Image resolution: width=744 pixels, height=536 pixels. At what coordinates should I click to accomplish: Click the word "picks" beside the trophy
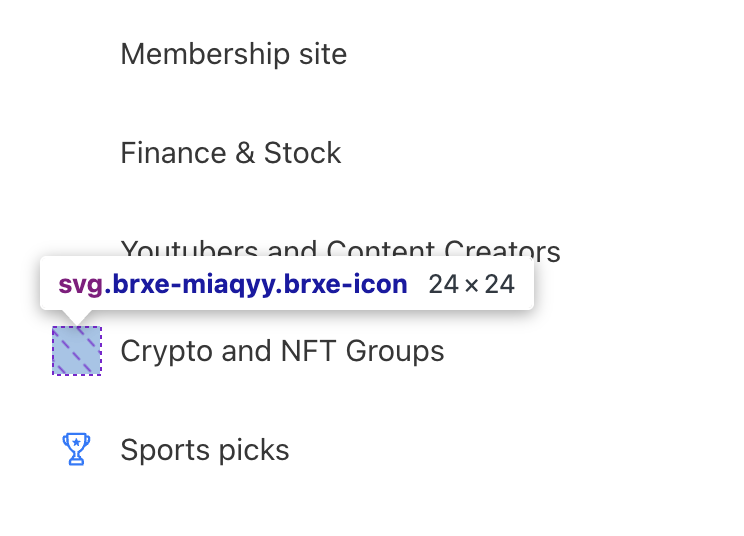coord(254,450)
